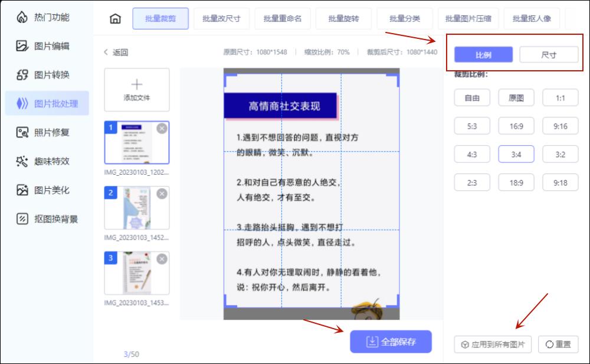The width and height of the screenshot is (590, 364).
Task: Reset crop settings with 重置
Action: [559, 344]
